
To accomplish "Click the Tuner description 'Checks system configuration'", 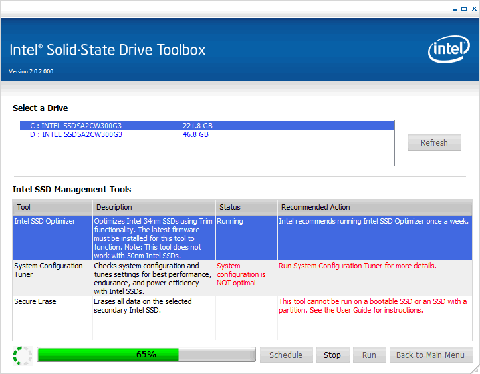I will 153,278.
